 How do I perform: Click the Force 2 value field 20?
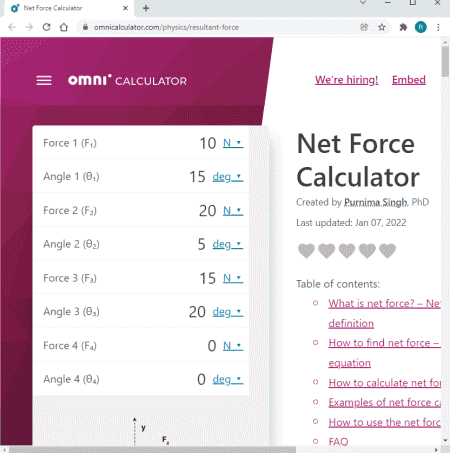click(x=208, y=211)
